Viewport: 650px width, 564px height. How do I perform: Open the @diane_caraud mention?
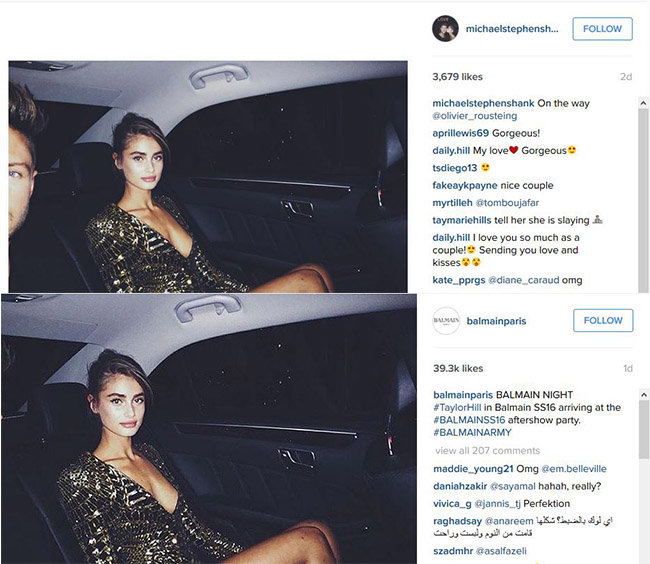click(524, 280)
